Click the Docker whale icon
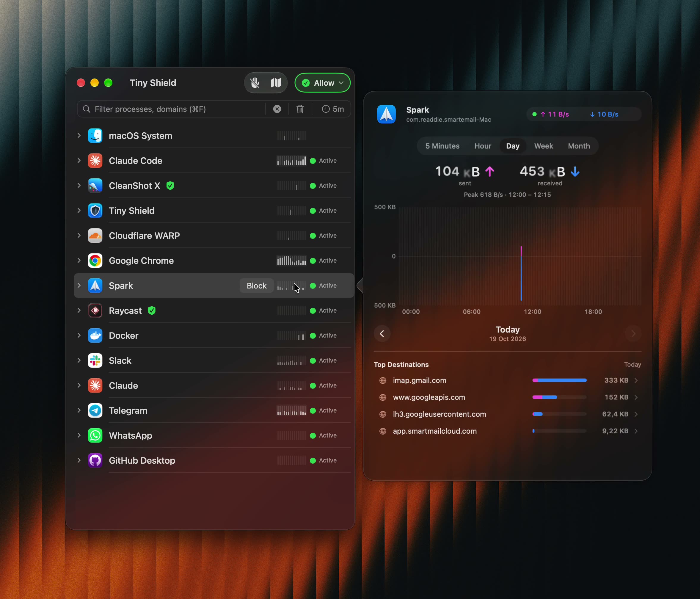This screenshot has width=700, height=599. (95, 335)
